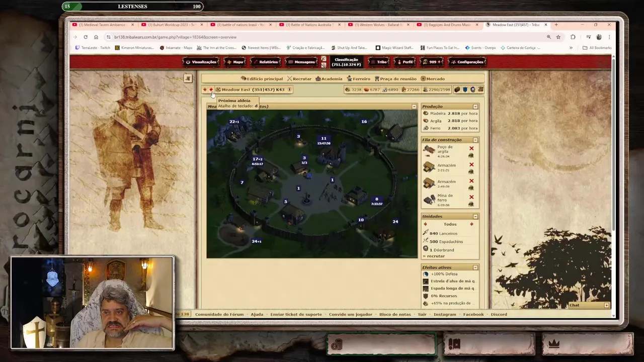Go to Edifício principal
This screenshot has width=644, height=362.
click(262, 78)
